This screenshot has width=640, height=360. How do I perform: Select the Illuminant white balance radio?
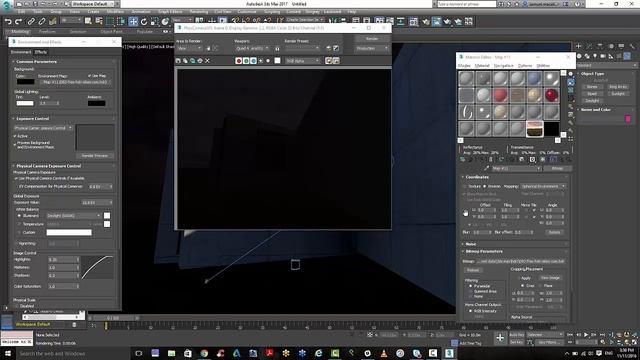point(19,216)
